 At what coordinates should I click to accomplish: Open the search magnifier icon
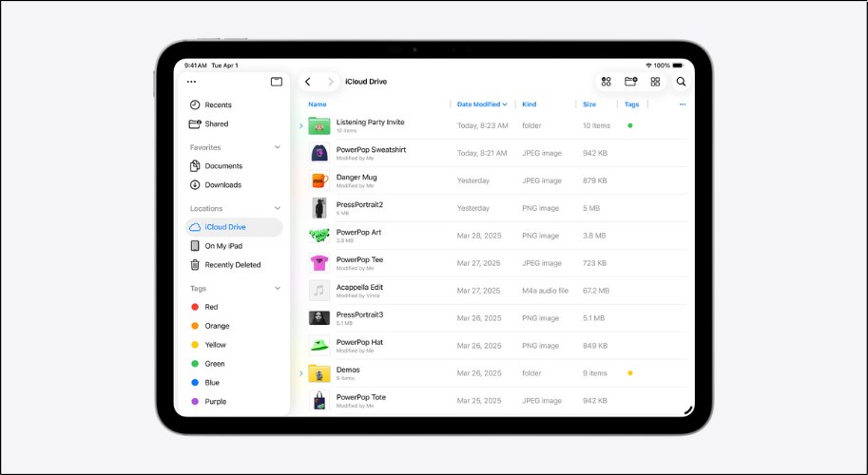[681, 82]
